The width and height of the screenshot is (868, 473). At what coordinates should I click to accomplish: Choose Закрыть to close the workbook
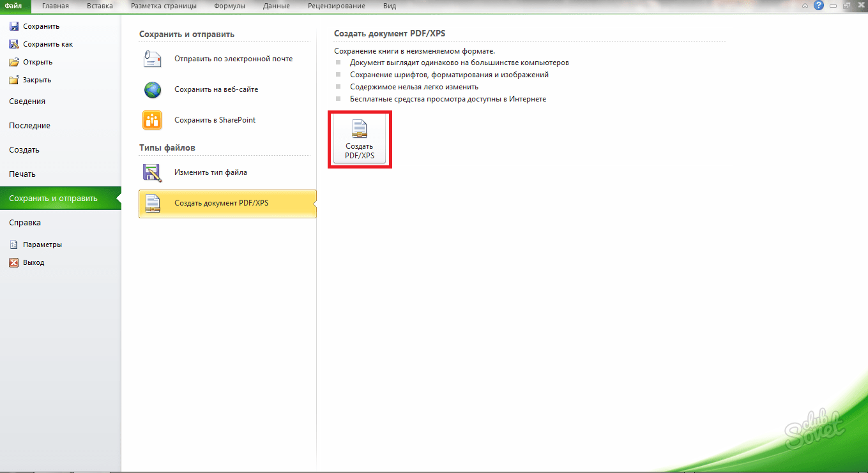pos(36,80)
